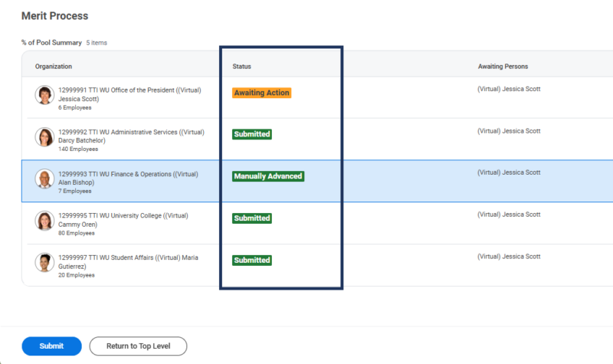Select the Awaiting Action status badge
The height and width of the screenshot is (364, 613).
[x=261, y=93]
